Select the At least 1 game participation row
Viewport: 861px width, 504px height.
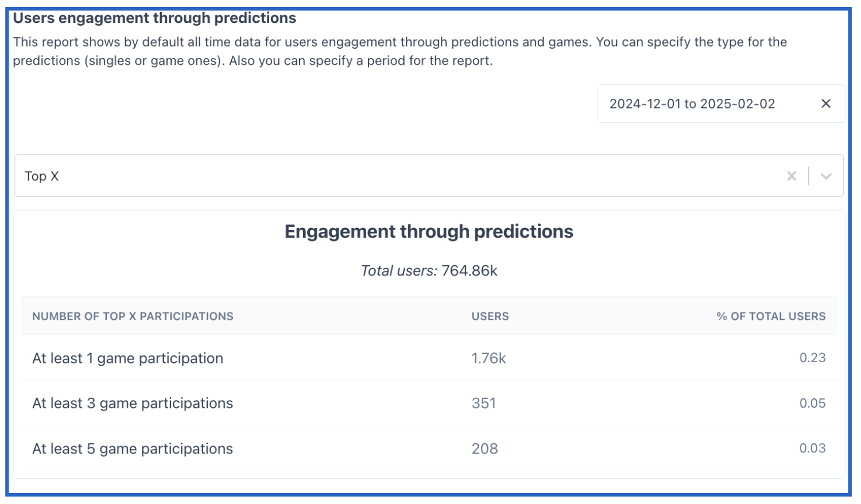[429, 358]
